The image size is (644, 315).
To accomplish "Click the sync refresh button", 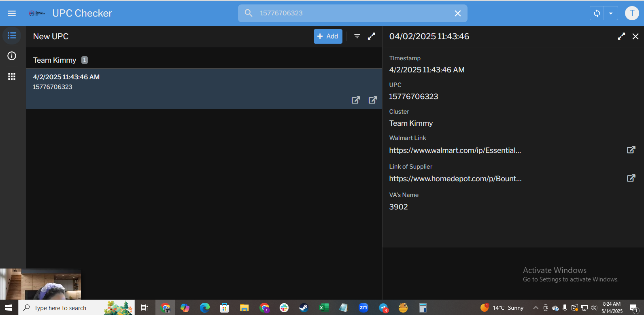I will click(597, 13).
